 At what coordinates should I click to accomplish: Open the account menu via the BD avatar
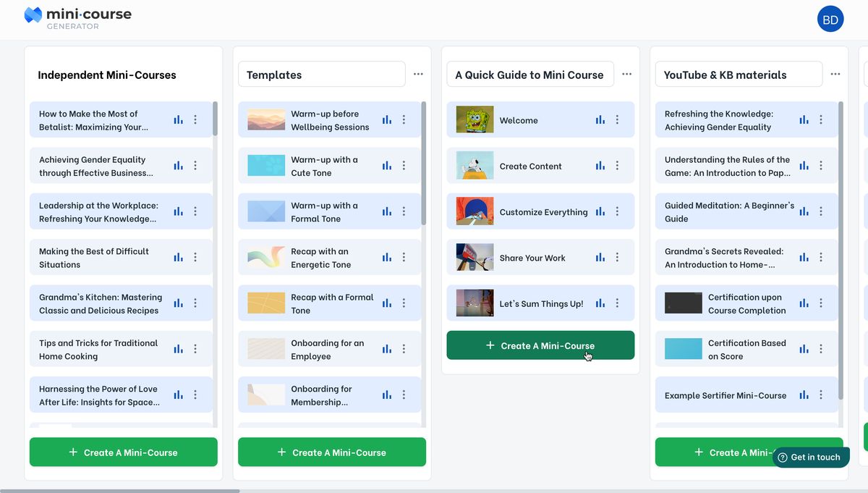click(x=830, y=18)
